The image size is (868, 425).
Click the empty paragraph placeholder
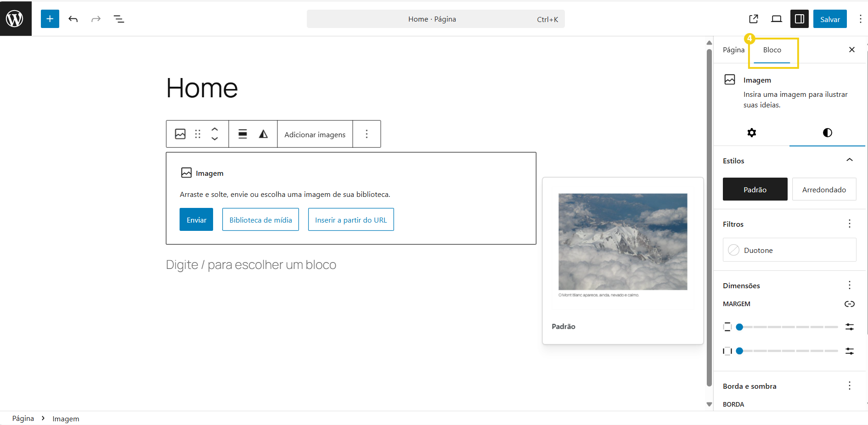[x=251, y=265]
